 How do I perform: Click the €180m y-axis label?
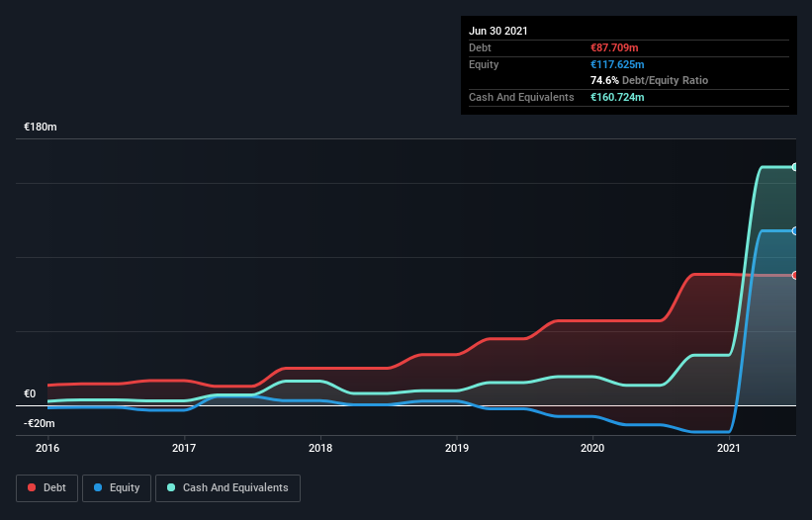(41, 127)
